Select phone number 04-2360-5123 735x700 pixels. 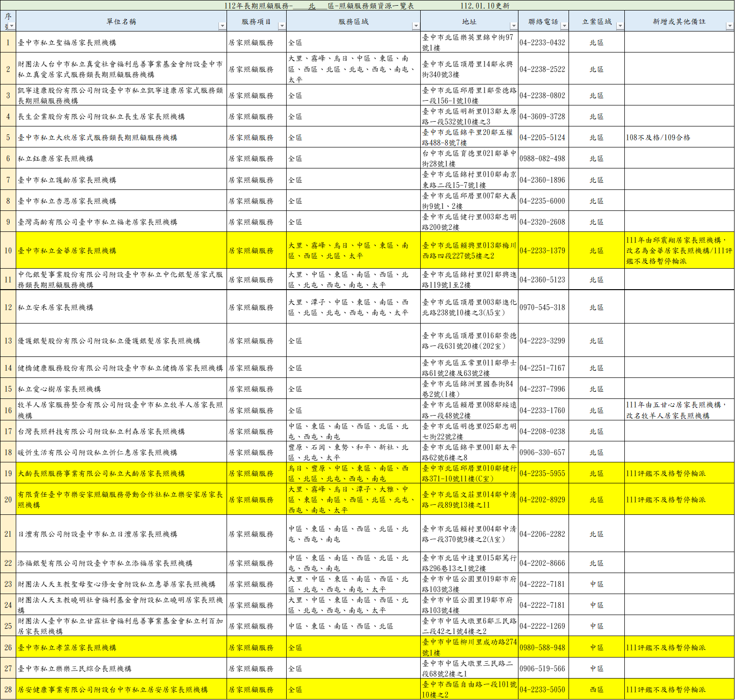543,280
